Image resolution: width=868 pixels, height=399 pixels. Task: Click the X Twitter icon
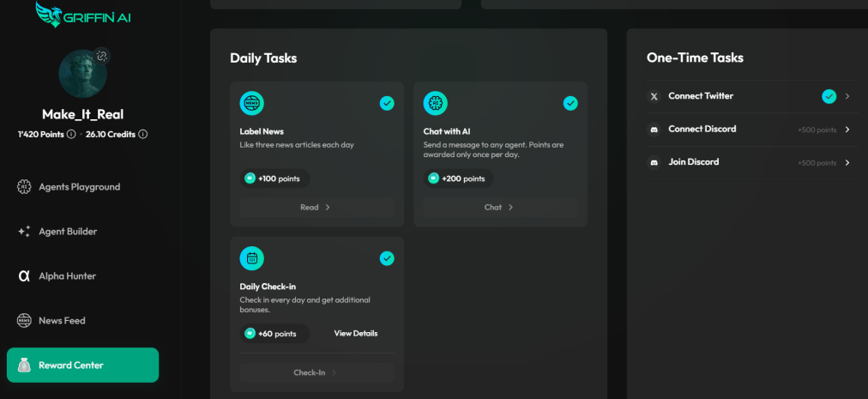pos(654,96)
